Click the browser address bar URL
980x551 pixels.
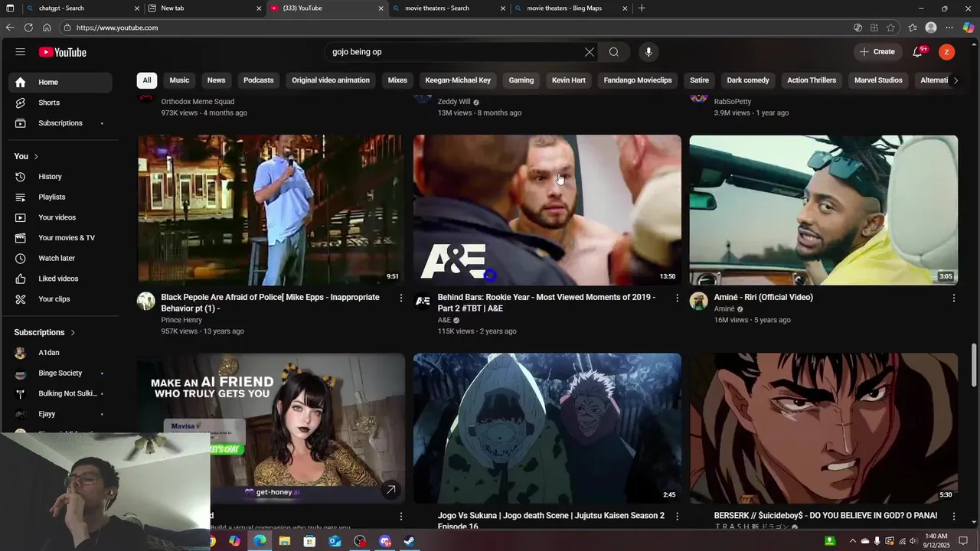click(x=117, y=28)
